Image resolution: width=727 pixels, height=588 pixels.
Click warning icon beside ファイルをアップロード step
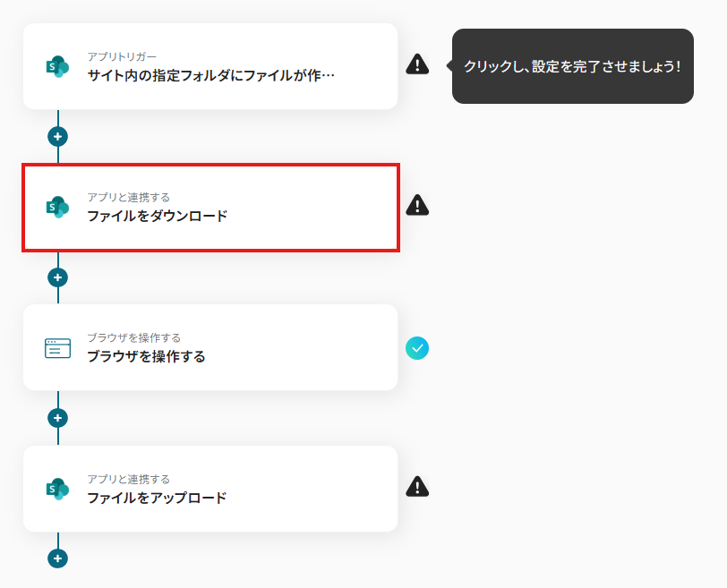[417, 487]
